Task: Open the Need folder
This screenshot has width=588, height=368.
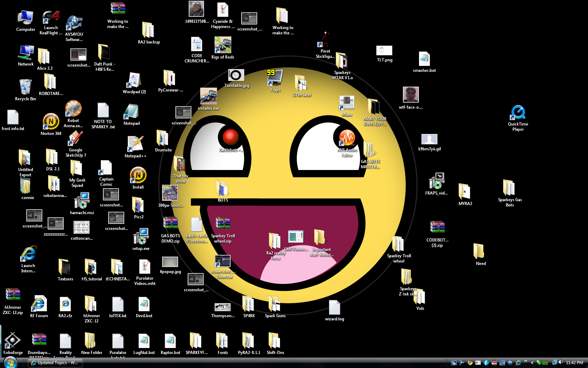Action: 481,254
